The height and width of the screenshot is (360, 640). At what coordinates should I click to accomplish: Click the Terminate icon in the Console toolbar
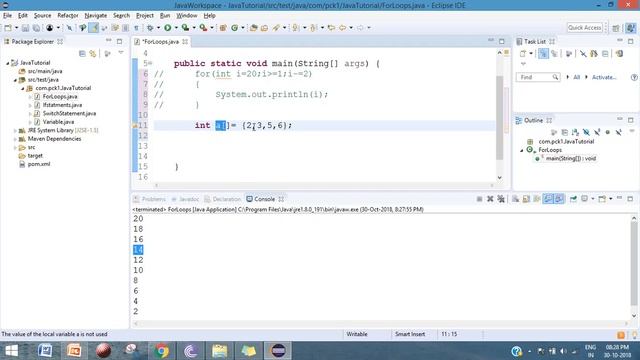479,199
